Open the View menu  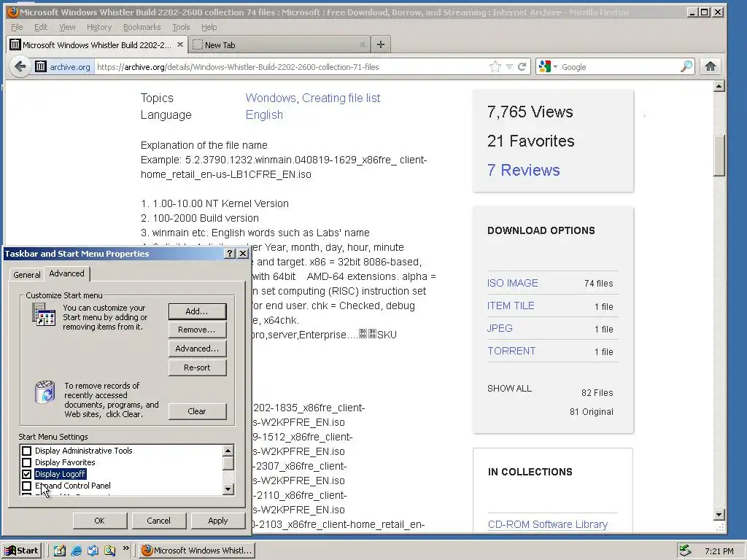tap(67, 27)
